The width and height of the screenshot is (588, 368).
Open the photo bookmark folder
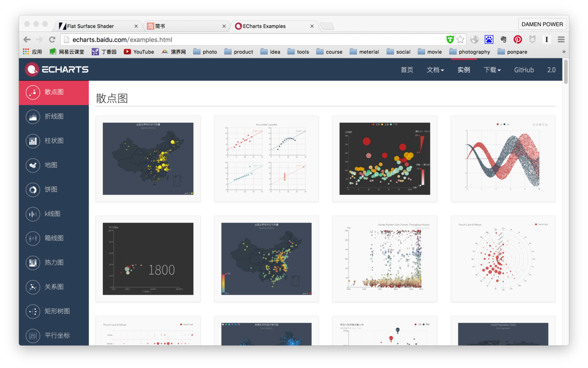(x=205, y=52)
